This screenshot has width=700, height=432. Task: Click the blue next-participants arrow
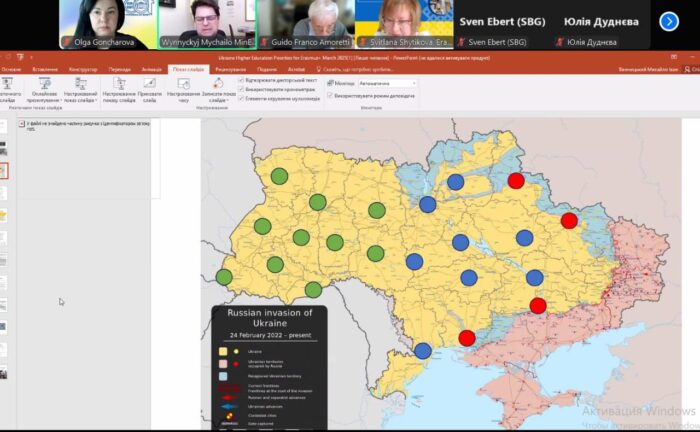tap(669, 21)
